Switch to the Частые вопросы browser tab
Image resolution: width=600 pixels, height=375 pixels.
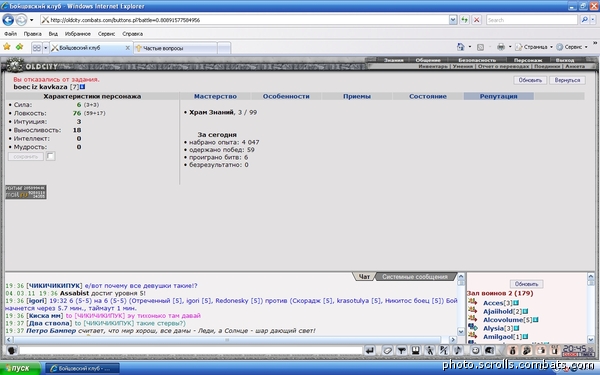pyautogui.click(x=175, y=48)
